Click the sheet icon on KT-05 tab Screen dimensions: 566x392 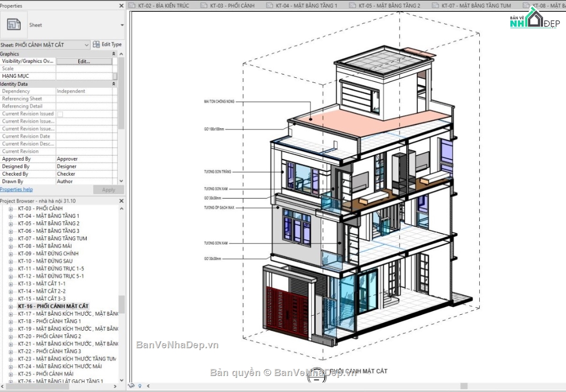click(352, 6)
